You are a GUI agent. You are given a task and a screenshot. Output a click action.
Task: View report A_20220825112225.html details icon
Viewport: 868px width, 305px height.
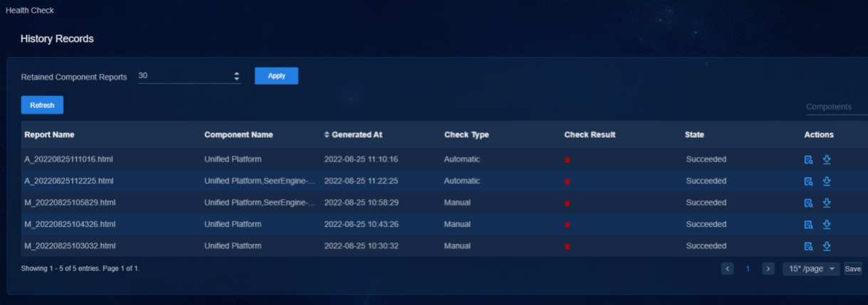point(808,181)
